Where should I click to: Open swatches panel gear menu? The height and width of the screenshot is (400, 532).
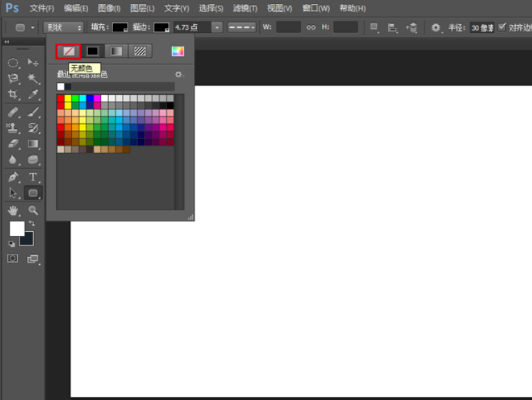coord(179,74)
